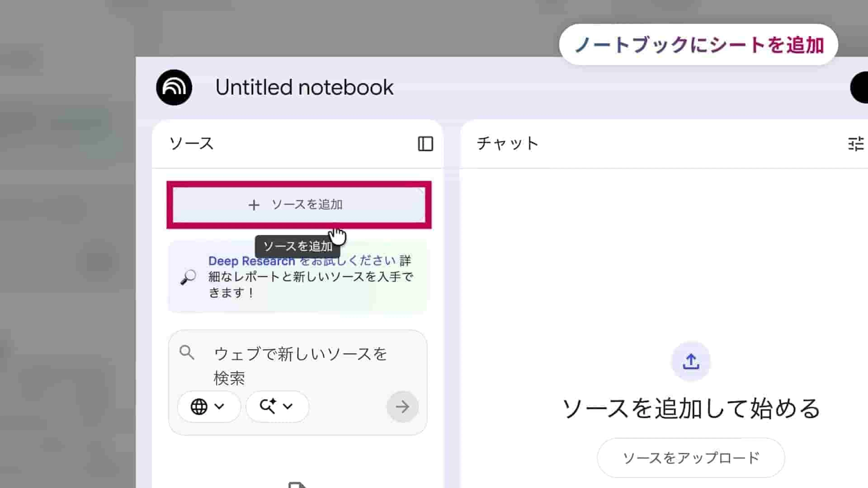868x488 pixels.
Task: Click the NotebookLM logo icon
Action: [x=174, y=87]
